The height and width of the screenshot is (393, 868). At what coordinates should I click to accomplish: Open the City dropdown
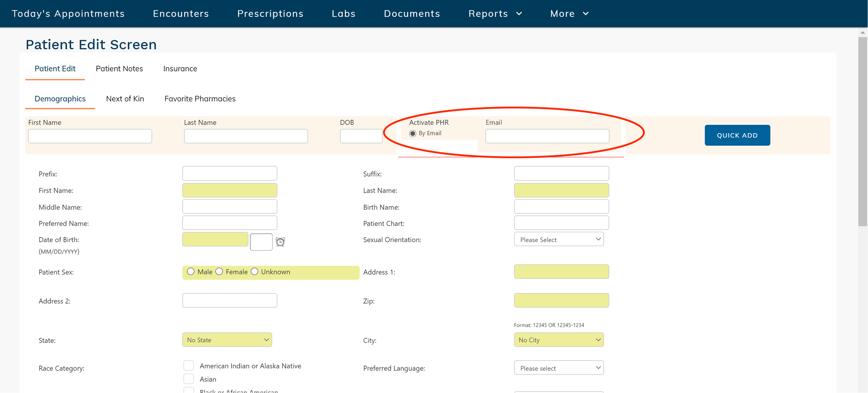pyautogui.click(x=559, y=340)
